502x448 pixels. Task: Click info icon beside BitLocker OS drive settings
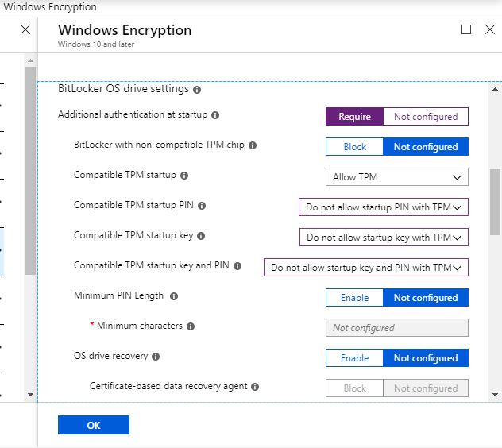point(197,90)
